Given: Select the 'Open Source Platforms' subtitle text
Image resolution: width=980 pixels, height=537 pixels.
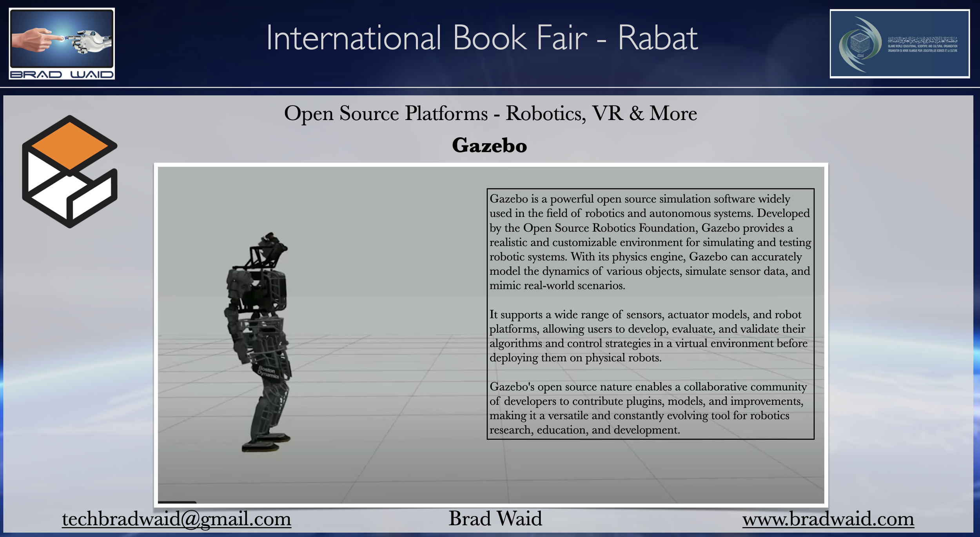Looking at the screenshot, I should [490, 113].
